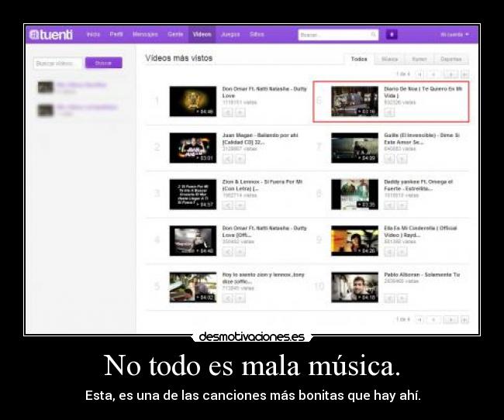Screen dimensions: 504x420
Task: Play the Ella Es Mi Cinderella thumbnail
Action: 355,241
